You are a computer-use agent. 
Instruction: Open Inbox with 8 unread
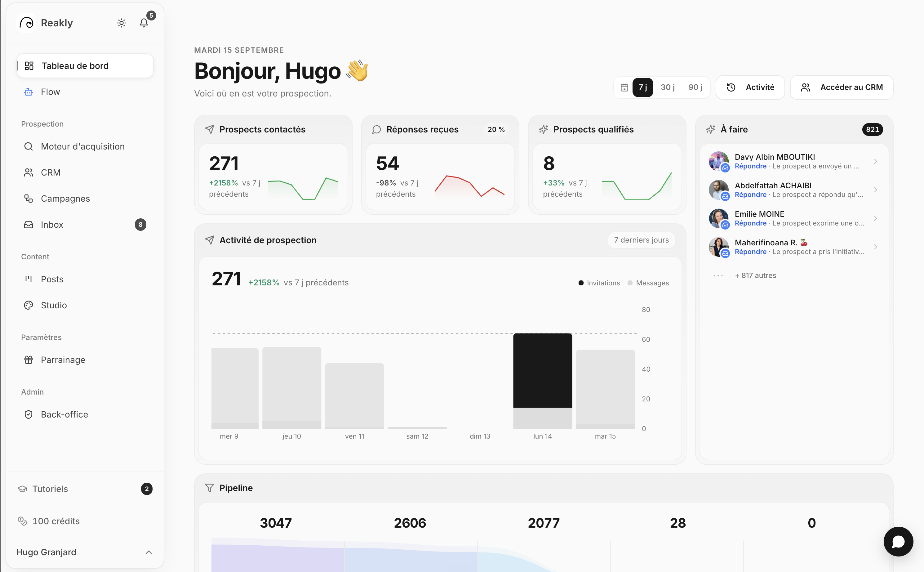[85, 225]
